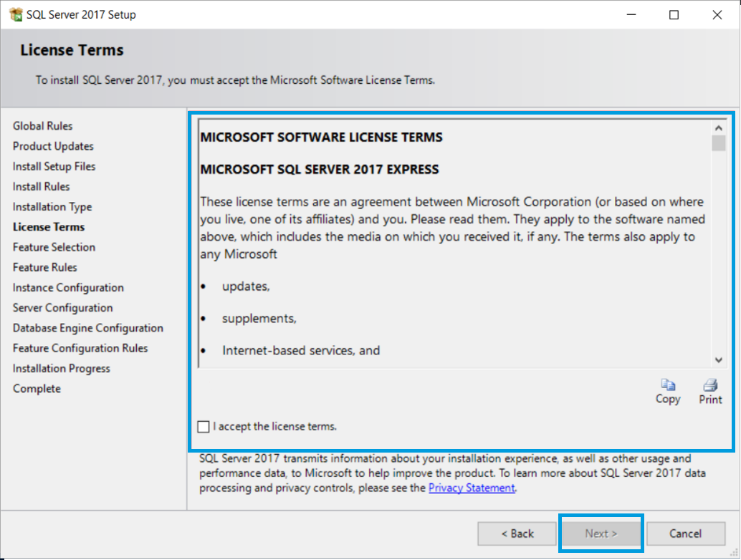Select the Product Updates step
This screenshot has height=560, width=741.
[x=53, y=146]
